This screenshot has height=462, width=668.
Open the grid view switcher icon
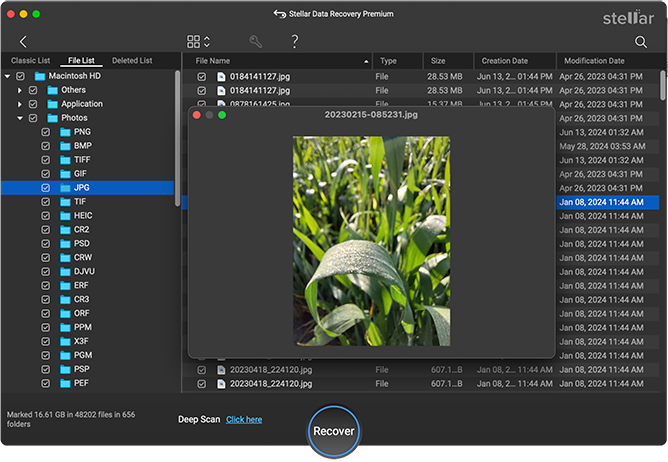click(x=197, y=42)
